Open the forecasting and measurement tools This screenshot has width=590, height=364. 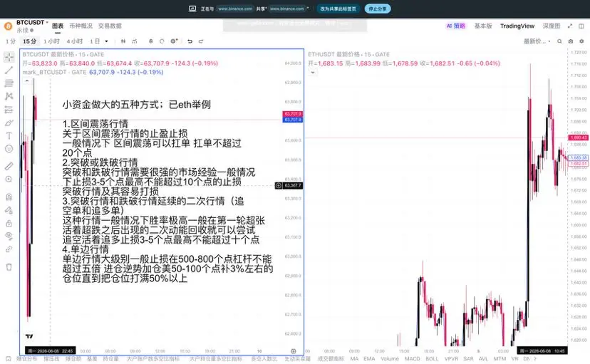click(9, 110)
